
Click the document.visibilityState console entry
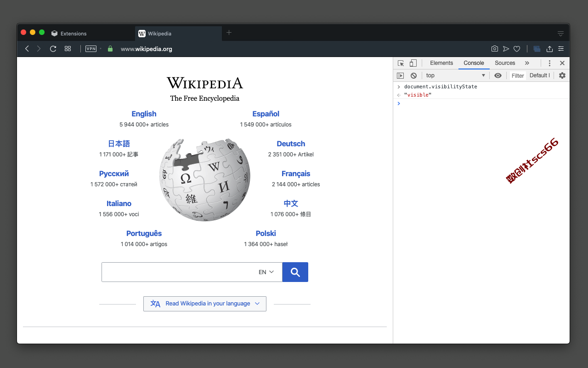click(x=441, y=86)
